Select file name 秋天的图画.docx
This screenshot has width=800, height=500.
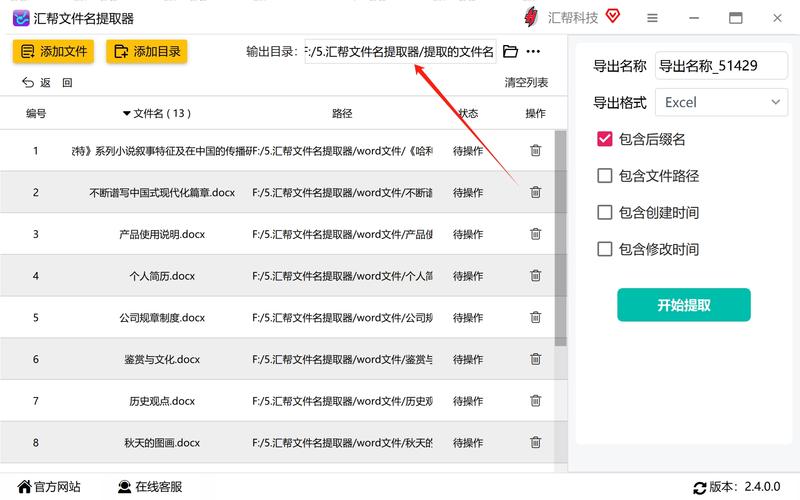click(162, 443)
